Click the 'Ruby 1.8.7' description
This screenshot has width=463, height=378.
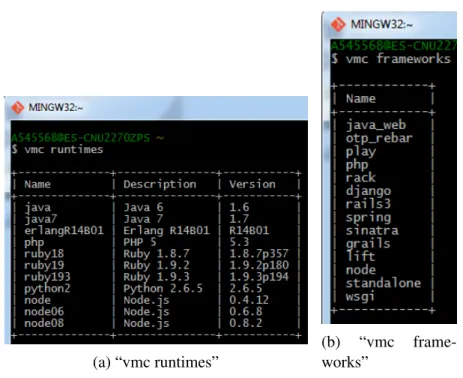(156, 254)
